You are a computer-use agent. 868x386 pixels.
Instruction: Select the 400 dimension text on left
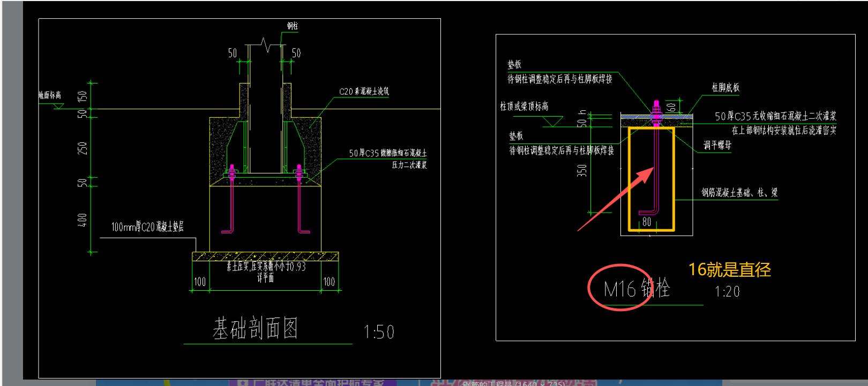[82, 220]
